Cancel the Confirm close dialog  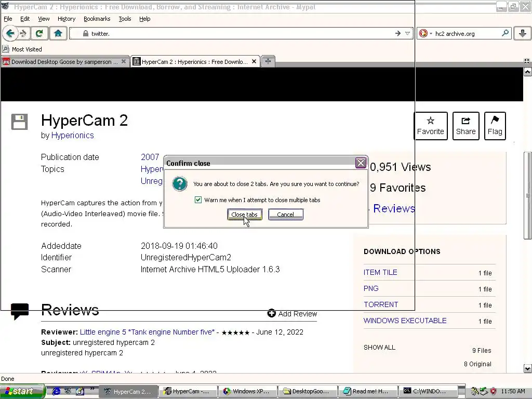point(285,215)
